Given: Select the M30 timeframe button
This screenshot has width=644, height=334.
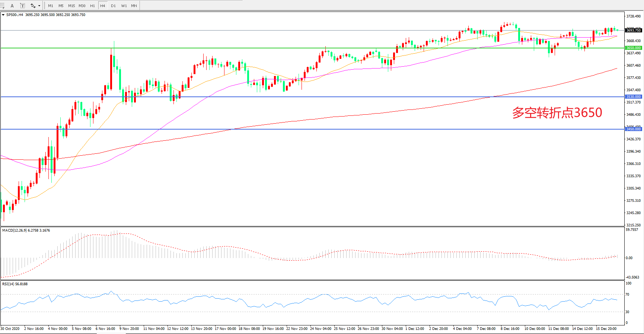Looking at the screenshot, I should click(x=82, y=6).
